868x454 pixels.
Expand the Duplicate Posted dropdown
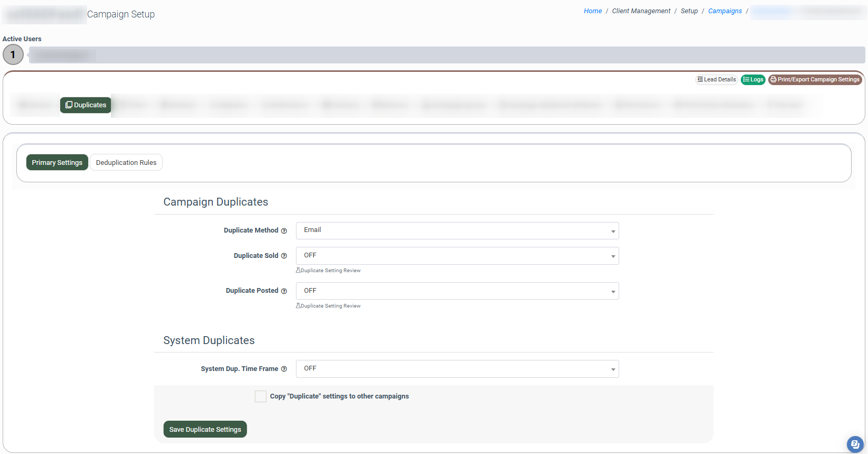(x=457, y=291)
